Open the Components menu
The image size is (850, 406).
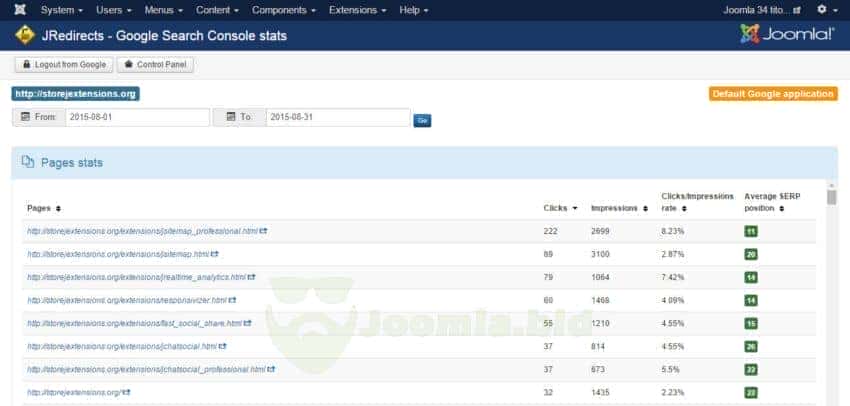(x=284, y=10)
